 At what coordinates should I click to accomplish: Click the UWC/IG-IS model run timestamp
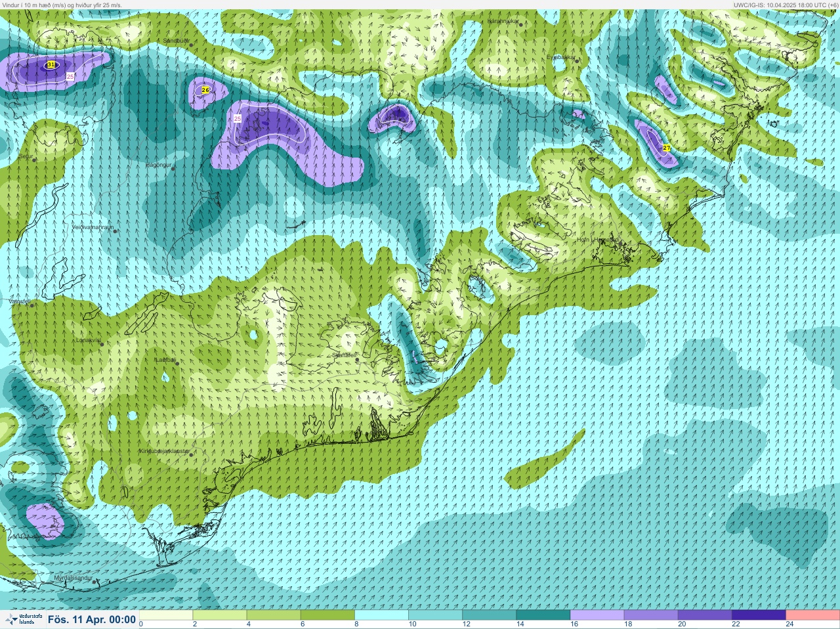point(786,5)
